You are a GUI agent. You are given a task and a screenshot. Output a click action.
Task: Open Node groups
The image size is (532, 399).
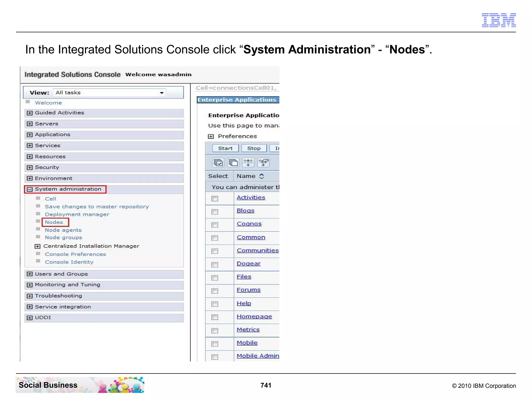tap(63, 238)
